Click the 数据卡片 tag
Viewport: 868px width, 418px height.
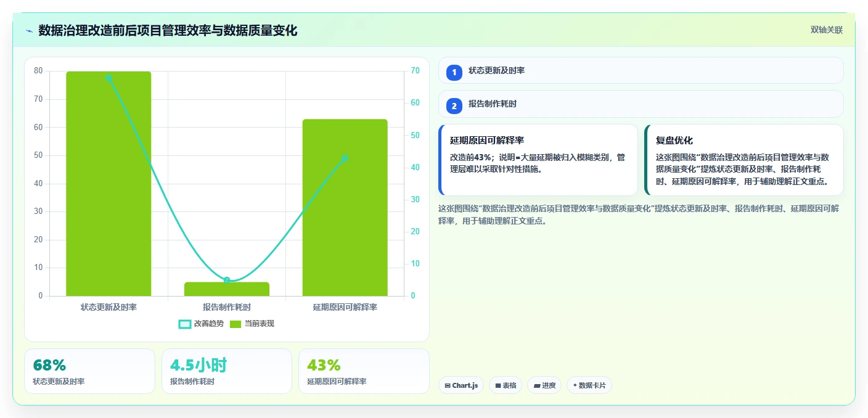coord(589,385)
